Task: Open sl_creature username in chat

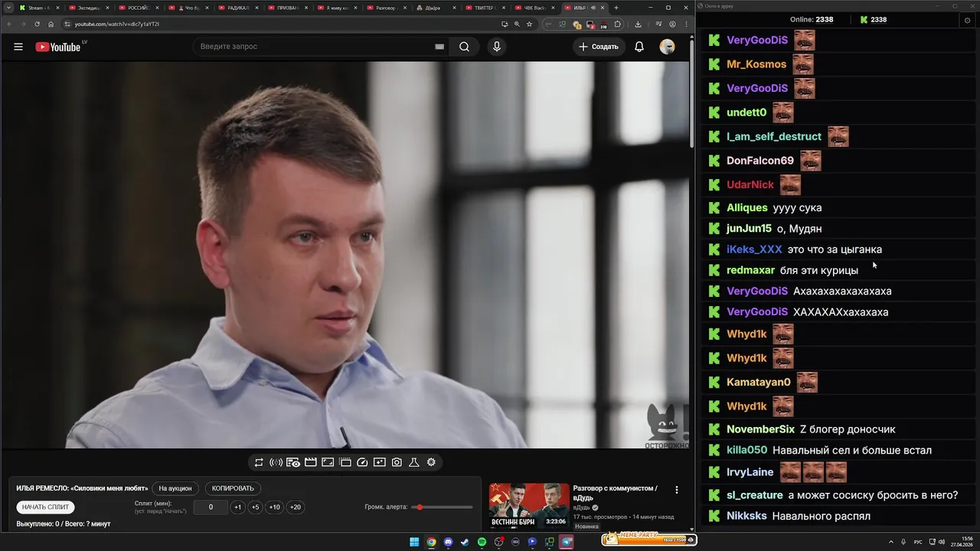Action: point(755,495)
